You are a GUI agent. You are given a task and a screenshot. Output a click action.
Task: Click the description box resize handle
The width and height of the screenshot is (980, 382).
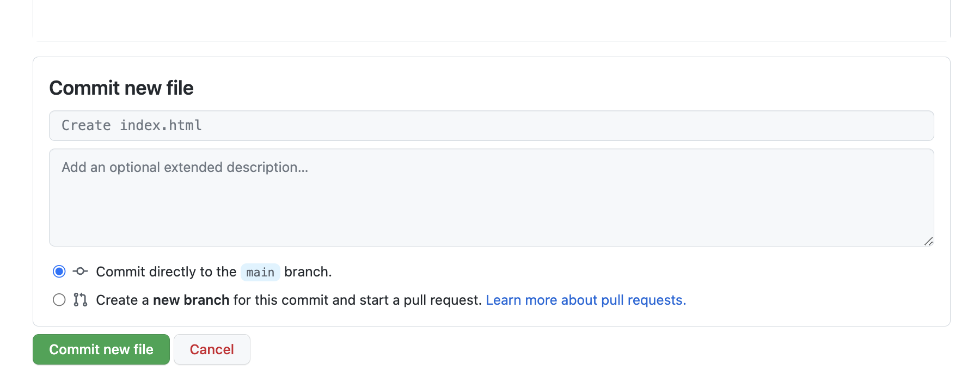(928, 241)
